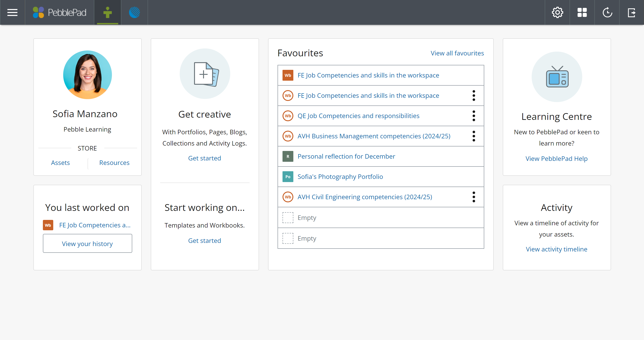Image resolution: width=644 pixels, height=340 pixels.
Task: Open the View all favourites link
Action: [x=457, y=53]
